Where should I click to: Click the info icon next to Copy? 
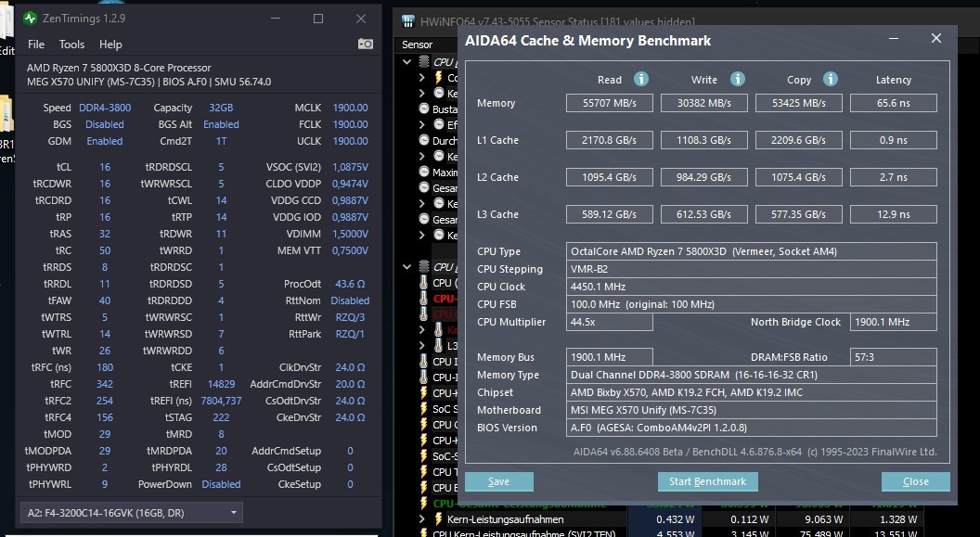tap(830, 79)
